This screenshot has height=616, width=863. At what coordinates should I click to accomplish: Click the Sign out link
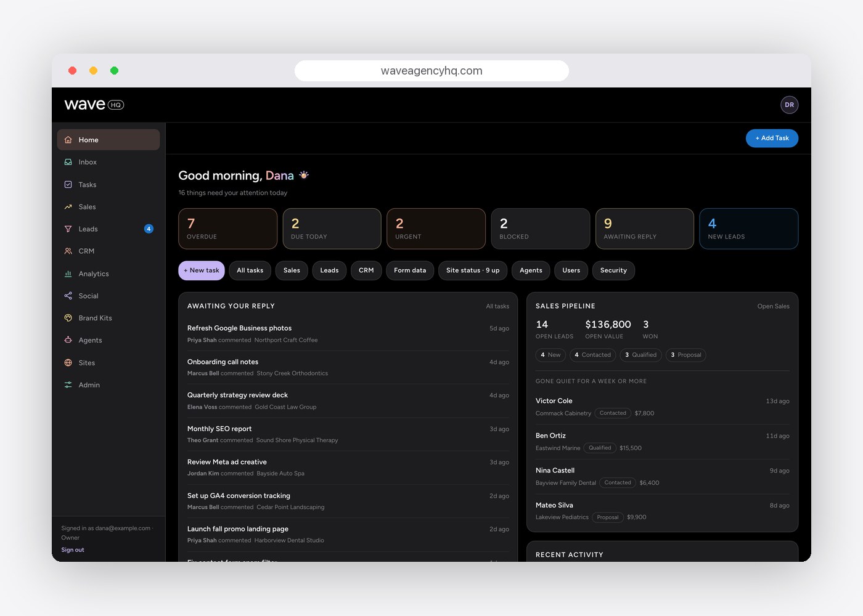click(73, 549)
